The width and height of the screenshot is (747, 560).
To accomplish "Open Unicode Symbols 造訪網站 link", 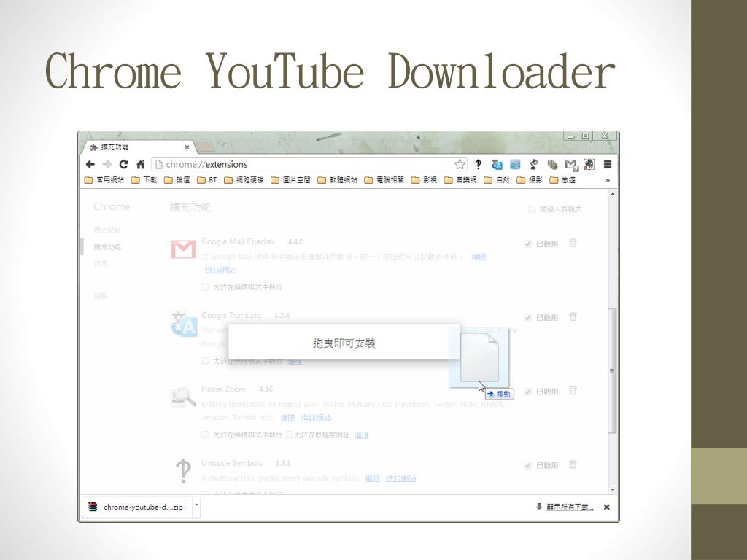I will click(x=400, y=478).
